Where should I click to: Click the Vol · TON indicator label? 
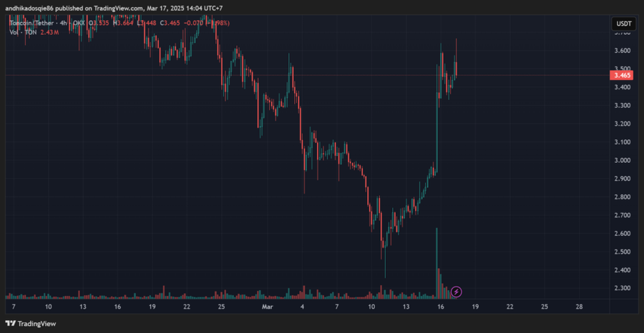pos(20,33)
